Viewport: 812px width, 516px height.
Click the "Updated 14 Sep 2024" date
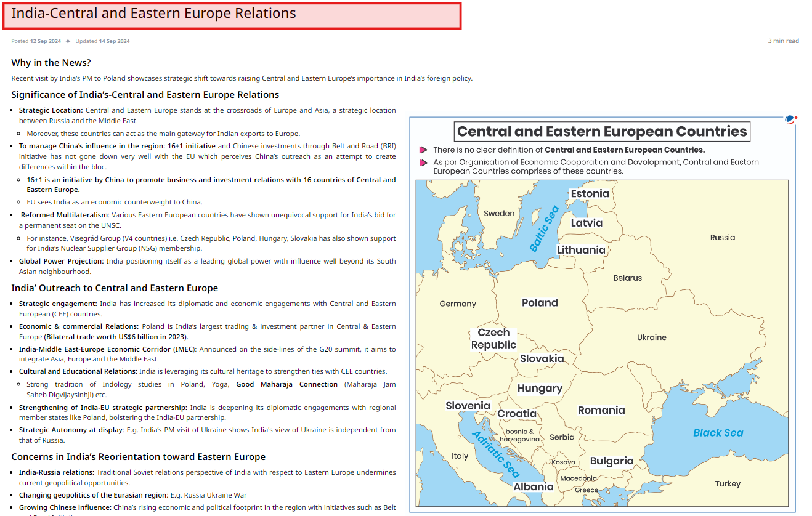102,41
